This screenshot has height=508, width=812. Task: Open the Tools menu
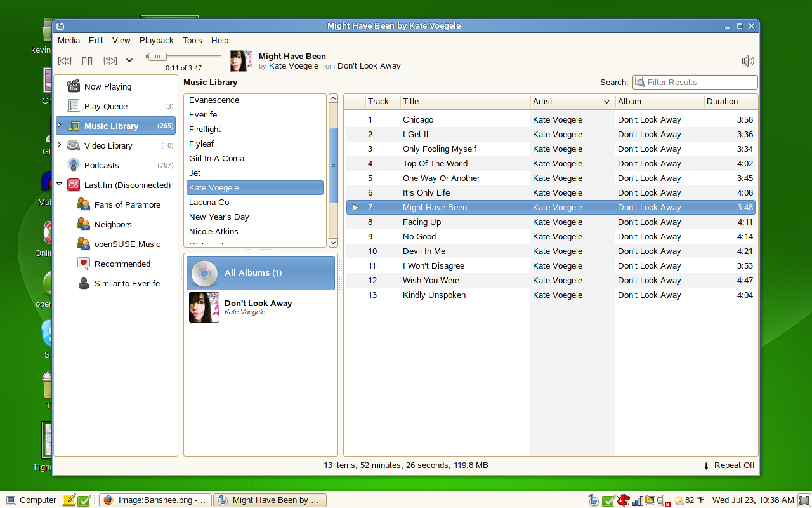click(192, 41)
